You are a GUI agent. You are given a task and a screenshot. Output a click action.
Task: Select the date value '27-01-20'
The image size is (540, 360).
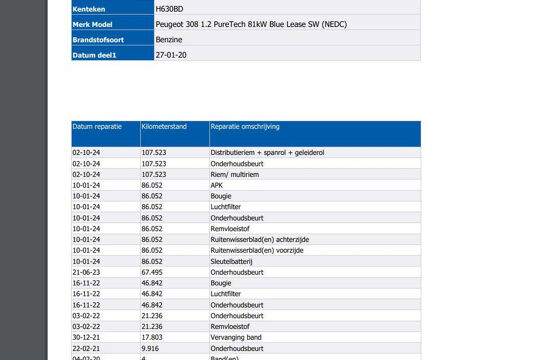tap(171, 55)
